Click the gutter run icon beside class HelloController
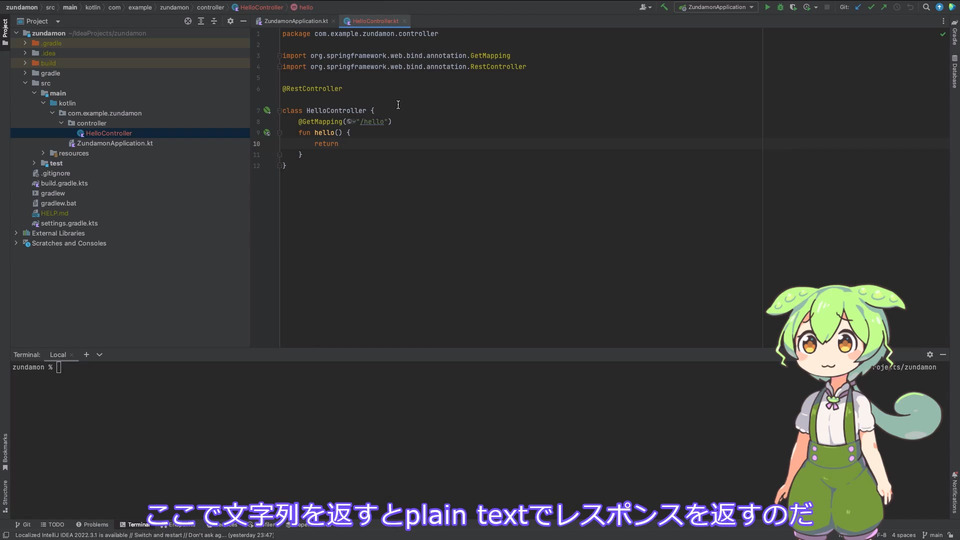The width and height of the screenshot is (960, 540). pyautogui.click(x=267, y=110)
